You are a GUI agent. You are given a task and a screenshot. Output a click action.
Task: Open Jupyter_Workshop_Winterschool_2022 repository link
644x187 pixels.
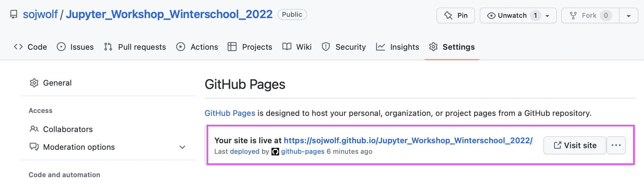point(169,14)
